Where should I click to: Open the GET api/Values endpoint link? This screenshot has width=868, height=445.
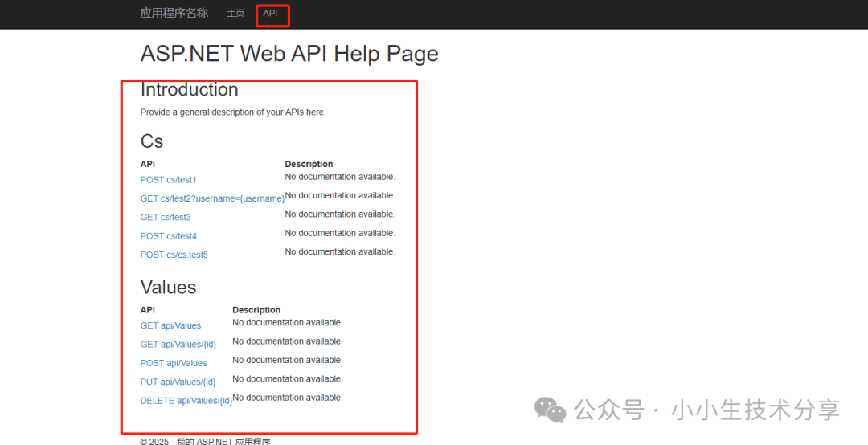click(x=170, y=326)
